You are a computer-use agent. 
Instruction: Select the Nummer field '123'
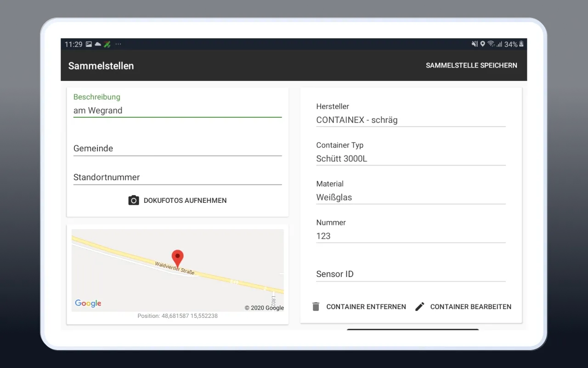[411, 236]
